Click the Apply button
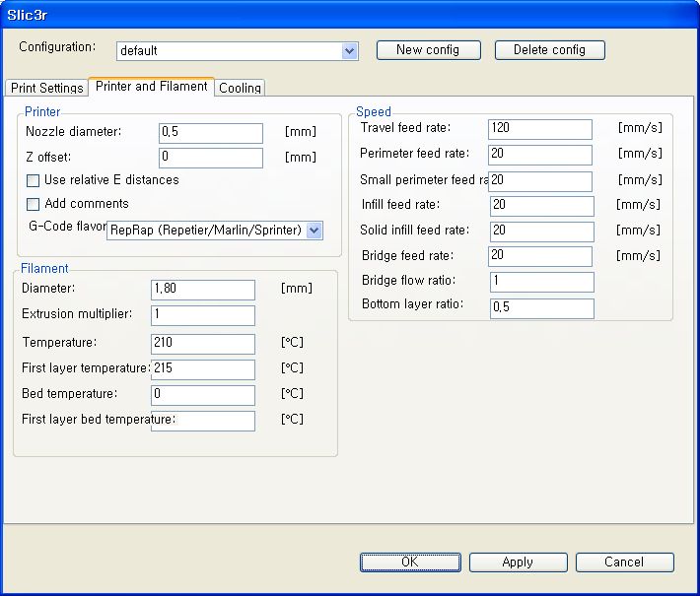Image resolution: width=700 pixels, height=596 pixels. coord(518,562)
